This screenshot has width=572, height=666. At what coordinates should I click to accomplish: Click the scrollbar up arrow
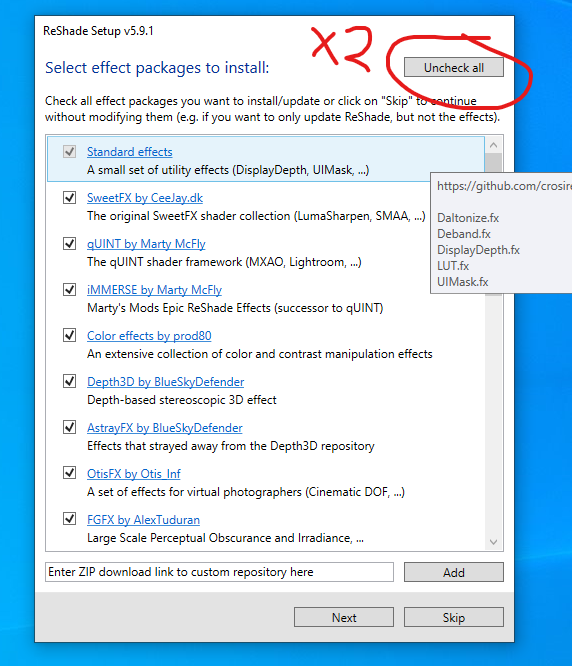pyautogui.click(x=493, y=145)
